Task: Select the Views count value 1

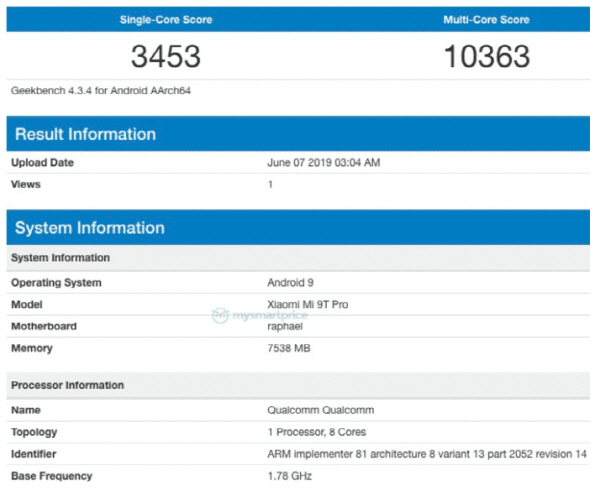Action: (x=270, y=184)
